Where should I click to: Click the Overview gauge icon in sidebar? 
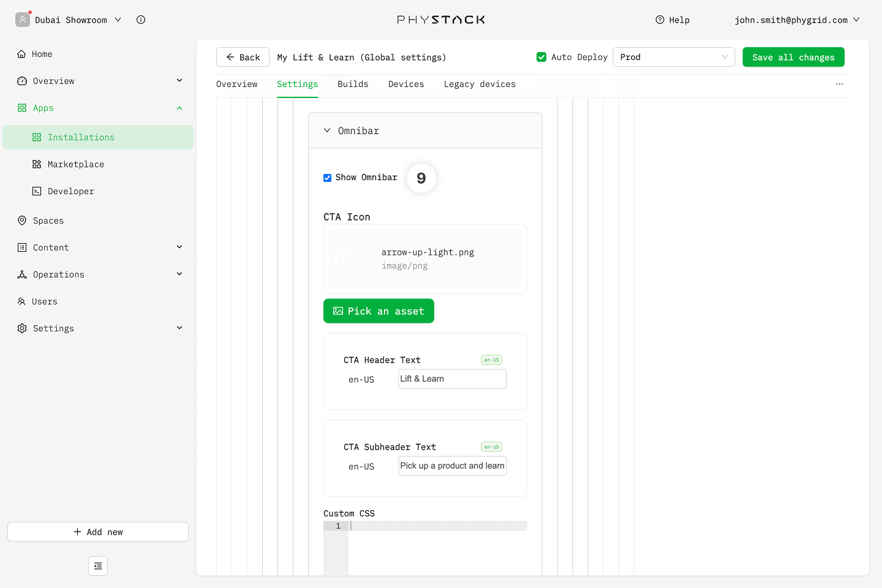22,81
